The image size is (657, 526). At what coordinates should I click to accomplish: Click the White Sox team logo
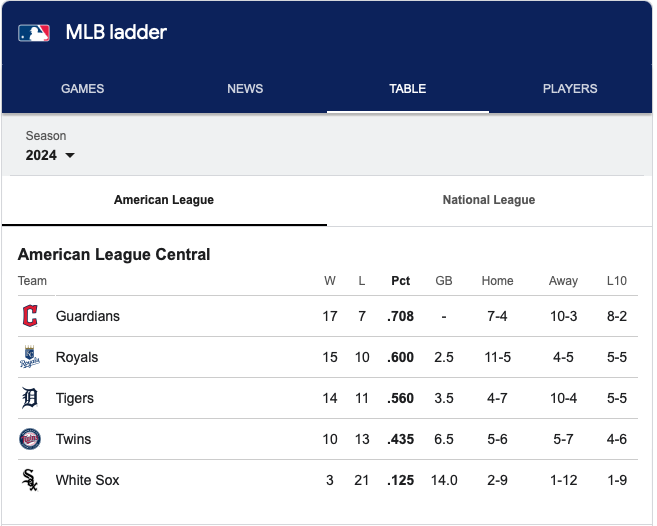[30, 480]
